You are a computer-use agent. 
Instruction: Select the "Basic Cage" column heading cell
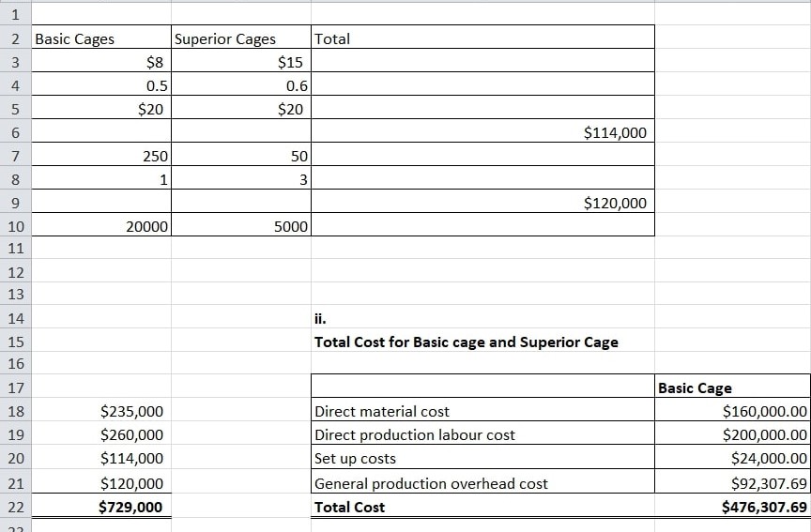(732, 388)
